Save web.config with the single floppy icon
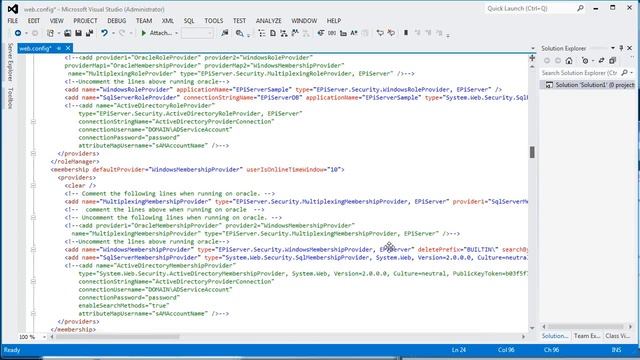 78,33
